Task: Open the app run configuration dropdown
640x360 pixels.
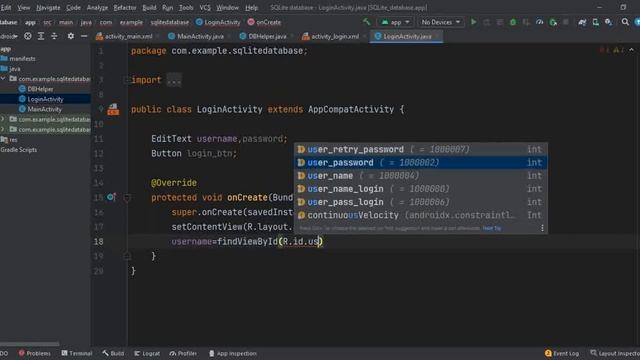Action: tap(395, 22)
